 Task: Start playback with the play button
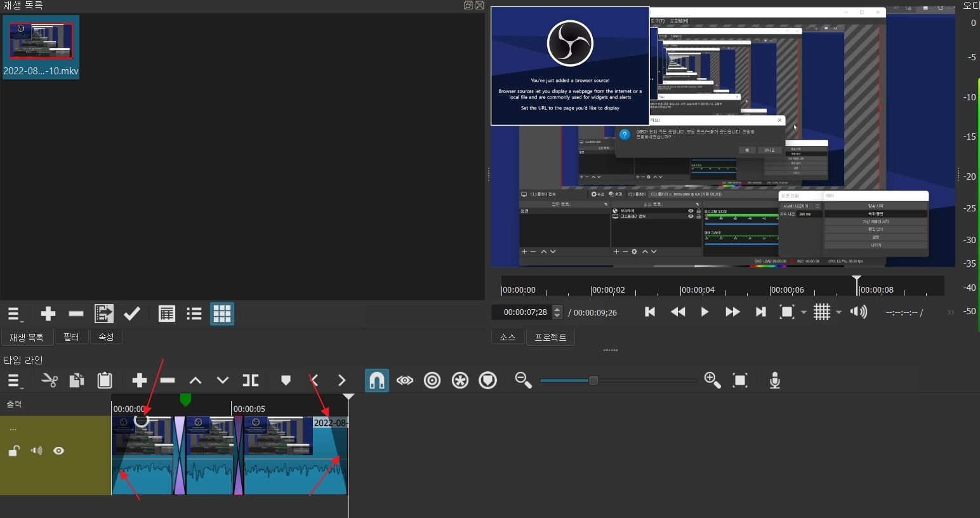(705, 312)
